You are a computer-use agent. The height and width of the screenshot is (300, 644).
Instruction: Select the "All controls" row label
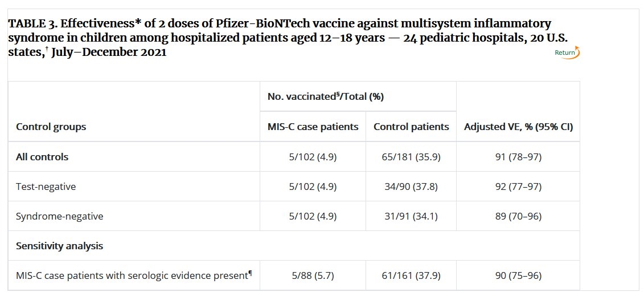[x=42, y=157]
